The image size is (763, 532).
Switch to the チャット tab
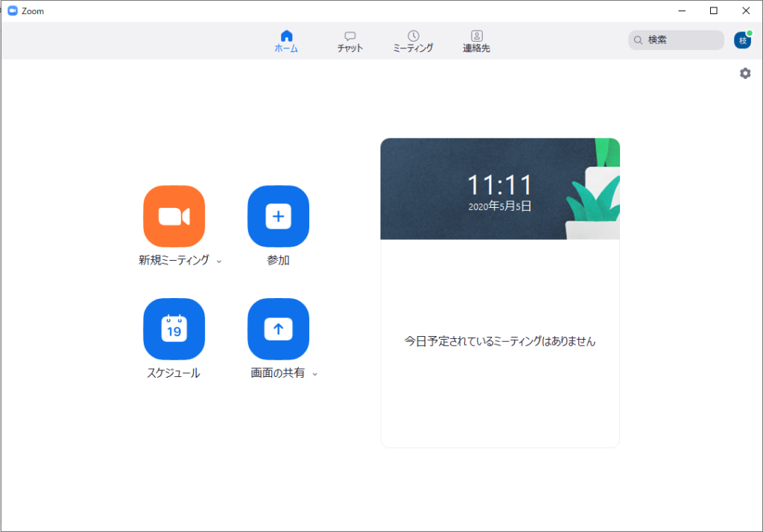pyautogui.click(x=350, y=42)
